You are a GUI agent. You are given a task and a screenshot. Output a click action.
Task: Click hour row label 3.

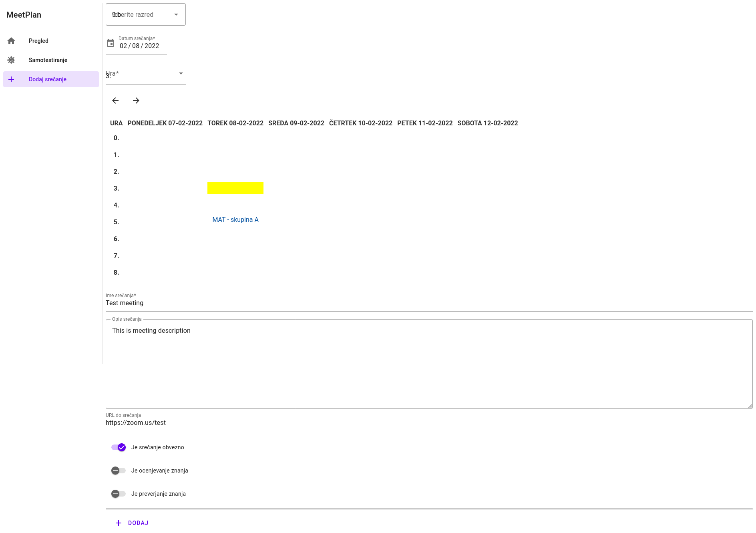[117, 189]
